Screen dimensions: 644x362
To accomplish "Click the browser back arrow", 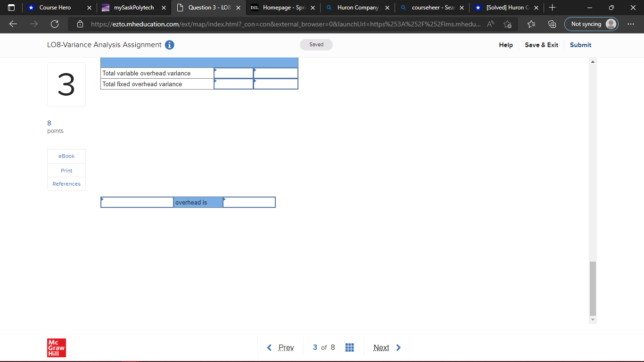I will pos(14,24).
